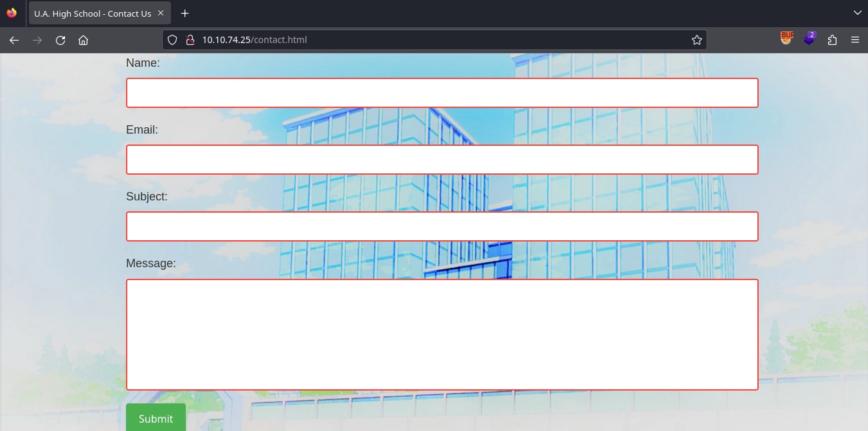Screen dimensions: 868x431
Task: Open the FoxyProxy extension with BUR badge
Action: pos(786,39)
